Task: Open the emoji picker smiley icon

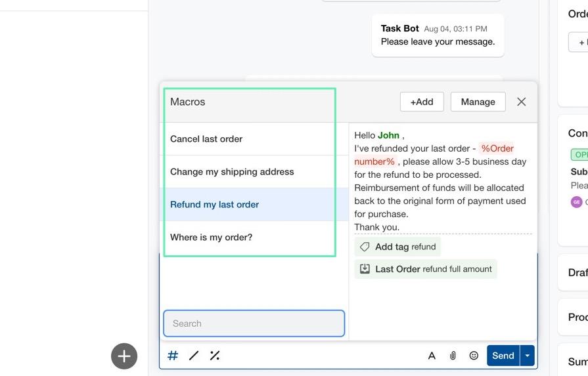Action: tap(474, 356)
